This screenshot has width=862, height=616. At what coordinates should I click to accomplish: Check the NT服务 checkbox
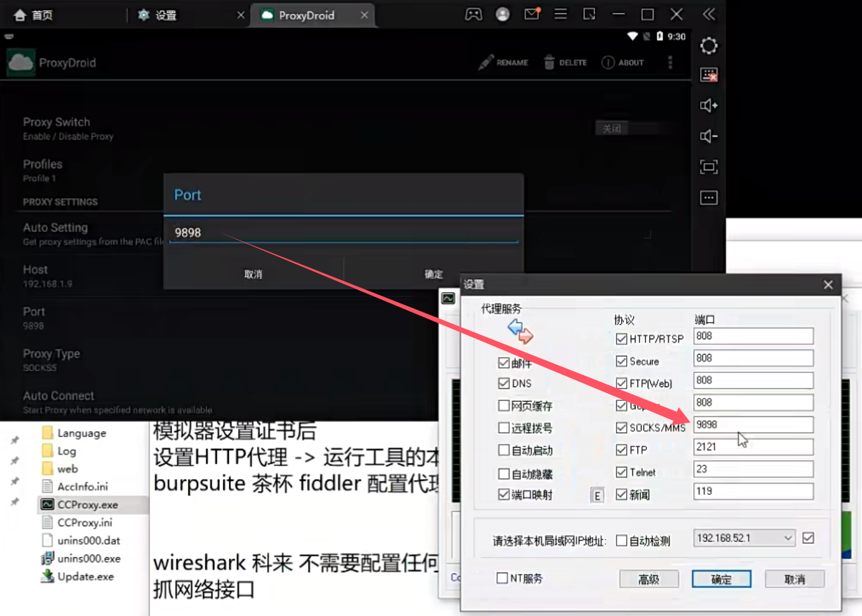click(502, 578)
